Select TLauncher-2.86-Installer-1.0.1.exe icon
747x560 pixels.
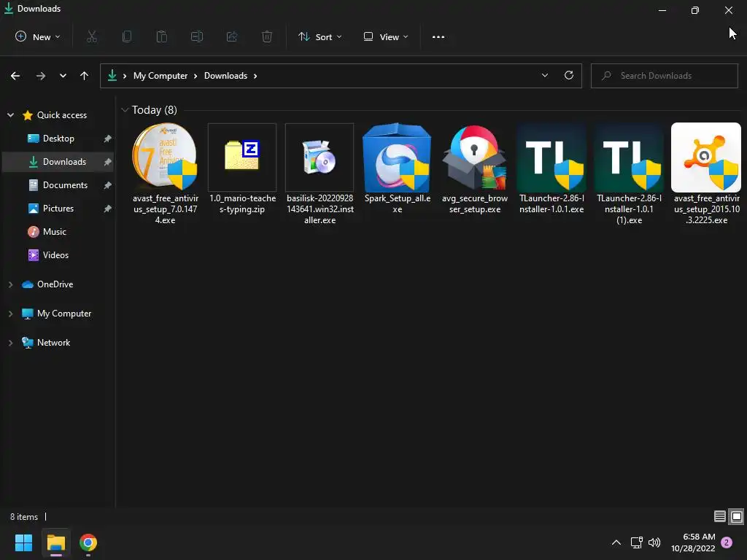tap(551, 157)
